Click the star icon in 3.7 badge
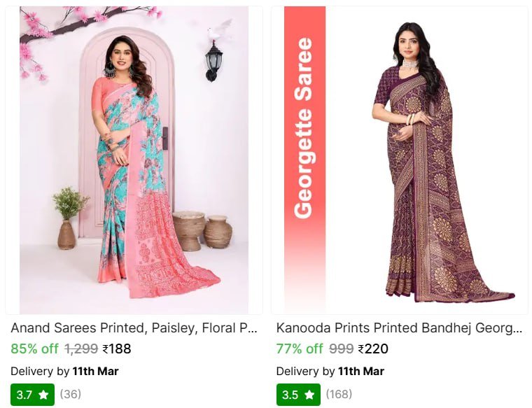 (x=43, y=395)
